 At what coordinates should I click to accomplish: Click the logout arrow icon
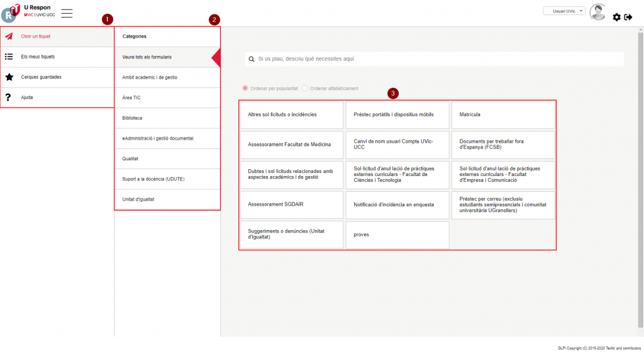628,17
